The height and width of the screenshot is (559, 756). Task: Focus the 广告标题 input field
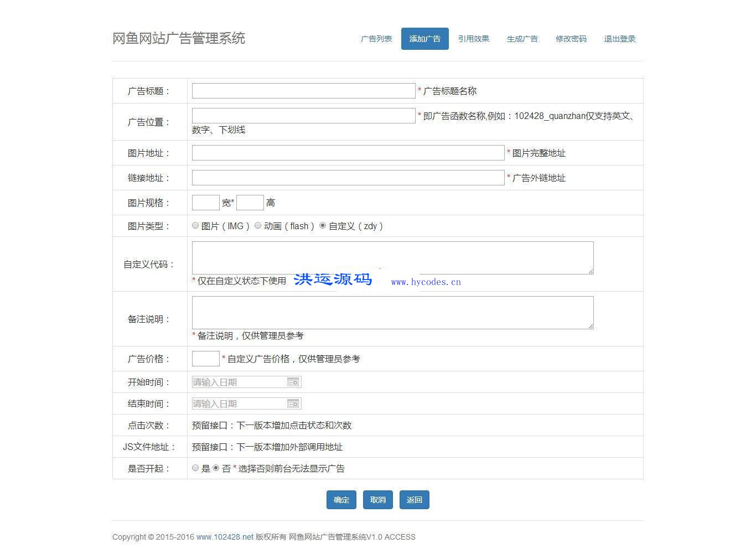pyautogui.click(x=303, y=91)
